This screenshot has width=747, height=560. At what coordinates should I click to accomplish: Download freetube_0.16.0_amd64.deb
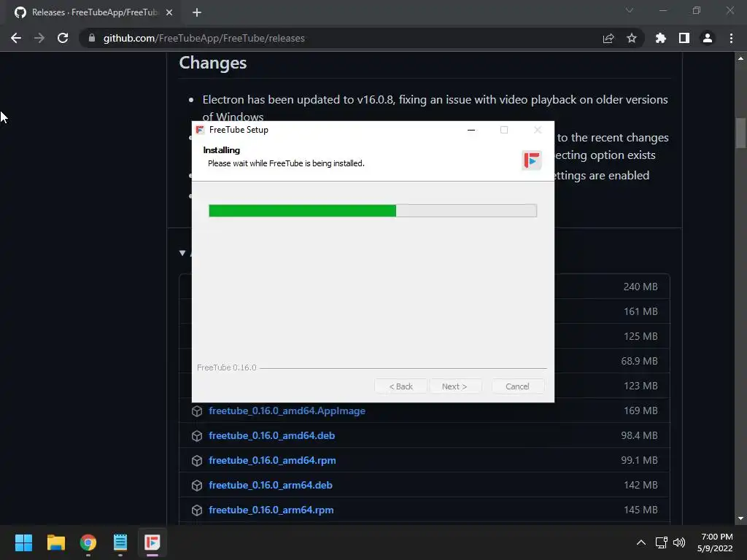click(271, 435)
